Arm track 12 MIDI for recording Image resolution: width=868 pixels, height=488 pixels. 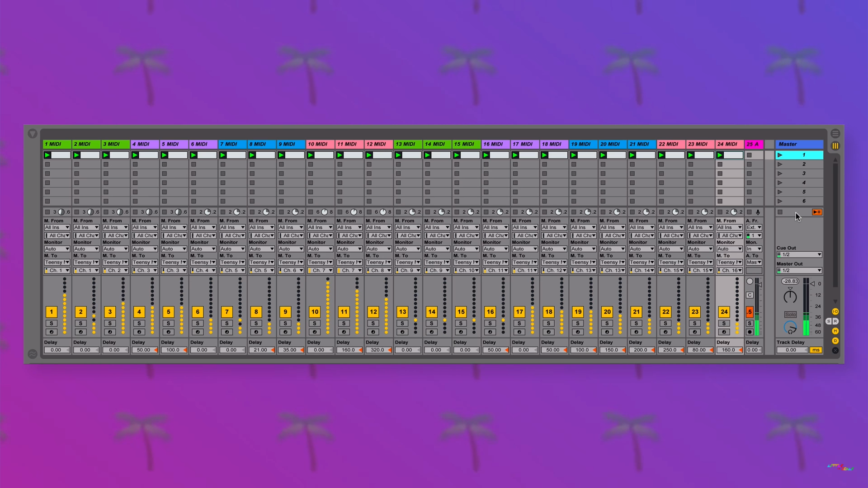point(373,332)
